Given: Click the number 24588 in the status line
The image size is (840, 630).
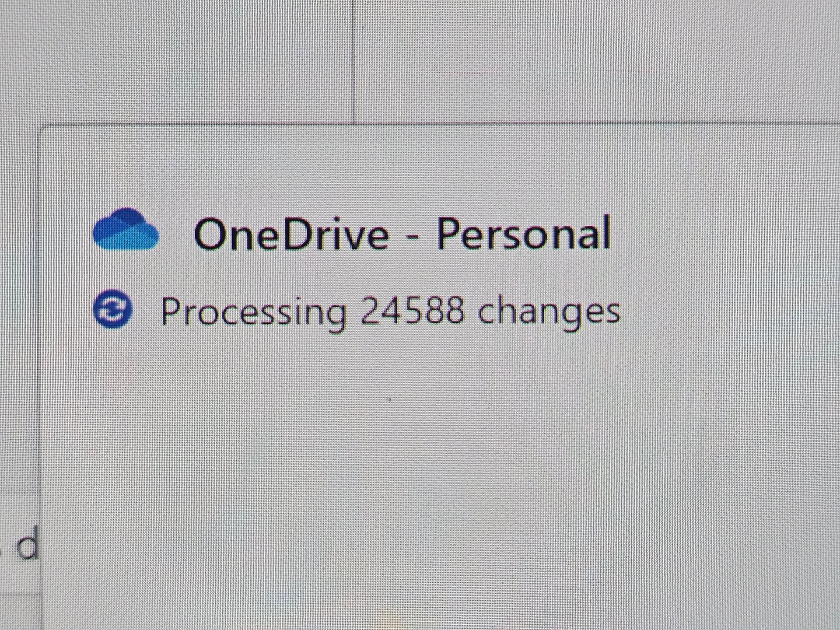Looking at the screenshot, I should click(x=413, y=310).
